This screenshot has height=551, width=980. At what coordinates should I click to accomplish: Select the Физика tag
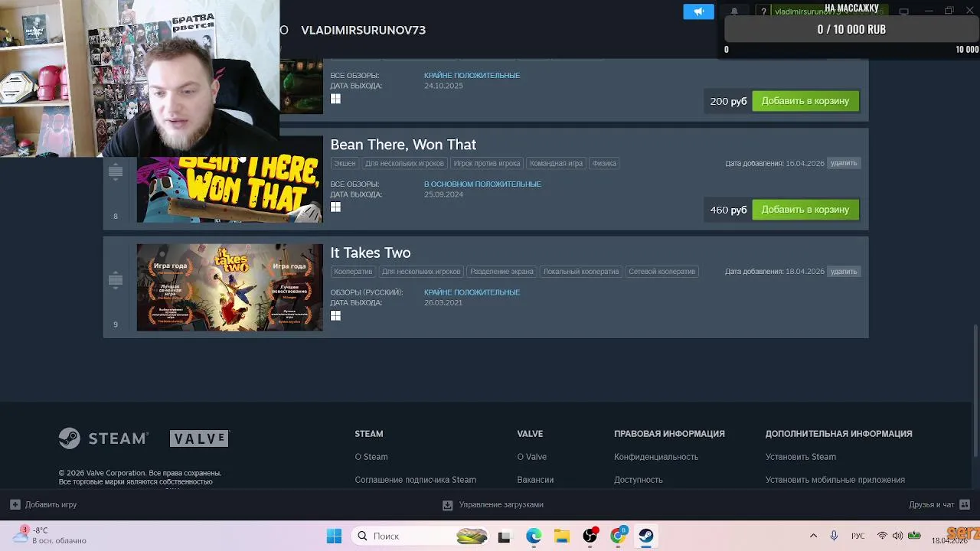[x=604, y=163]
